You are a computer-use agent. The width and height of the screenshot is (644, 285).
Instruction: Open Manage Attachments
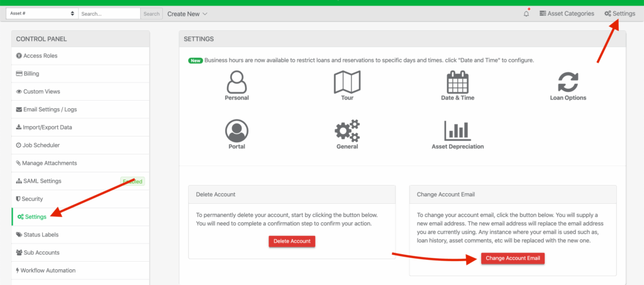80,163
